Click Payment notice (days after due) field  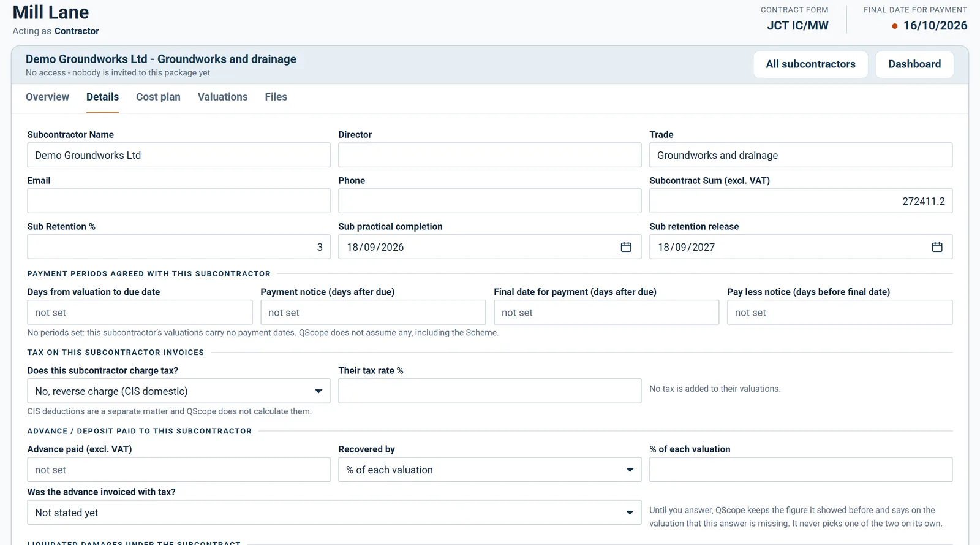[373, 313]
